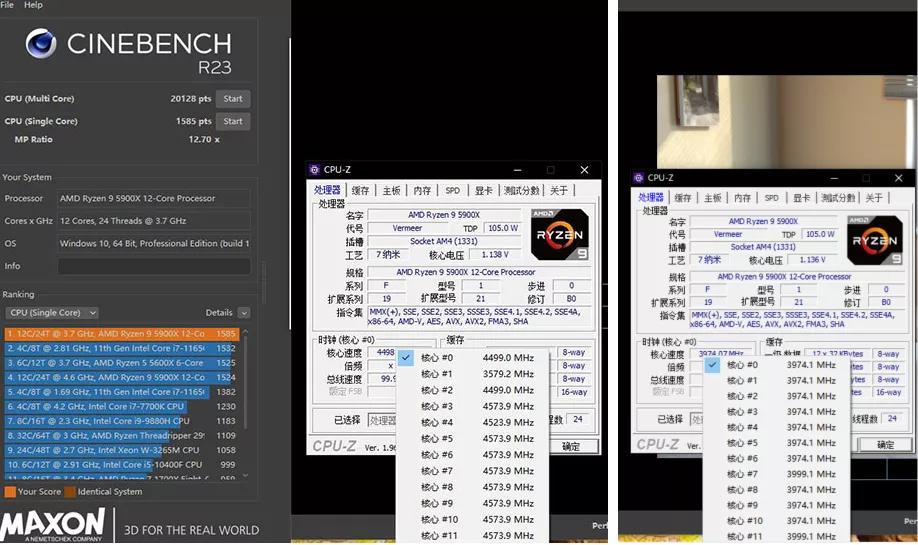Click the Processor field AMD Ryzen 9 5900X
Image resolution: width=918 pixels, height=545 pixels.
[x=154, y=198]
